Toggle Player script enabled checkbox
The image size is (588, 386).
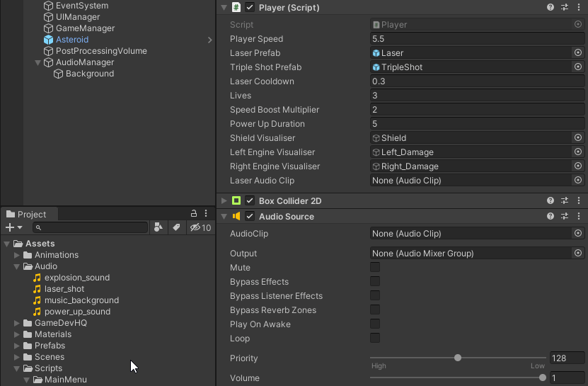tap(250, 7)
